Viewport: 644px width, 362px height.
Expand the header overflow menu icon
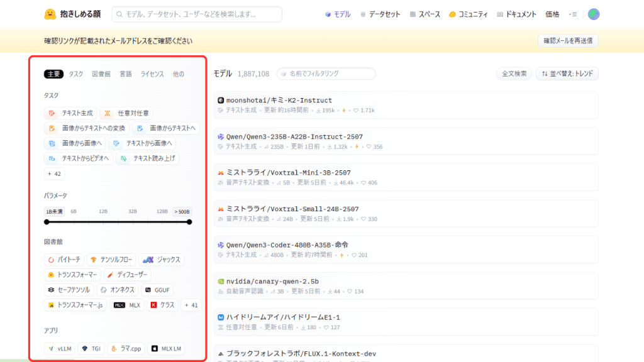pyautogui.click(x=573, y=14)
